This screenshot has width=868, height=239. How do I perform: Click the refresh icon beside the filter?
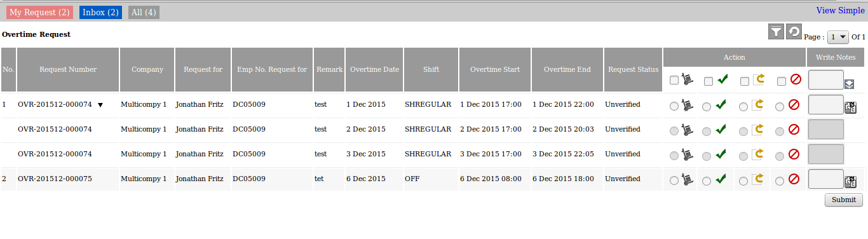[794, 32]
